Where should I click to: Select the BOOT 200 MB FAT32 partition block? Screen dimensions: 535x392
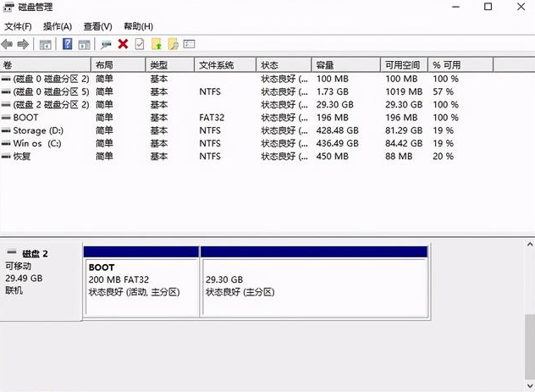click(x=141, y=282)
